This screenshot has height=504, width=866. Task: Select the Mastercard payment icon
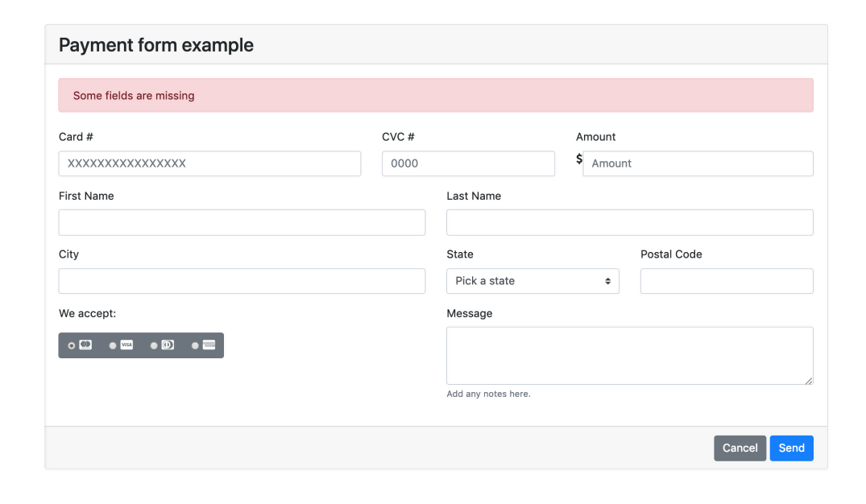pyautogui.click(x=84, y=345)
